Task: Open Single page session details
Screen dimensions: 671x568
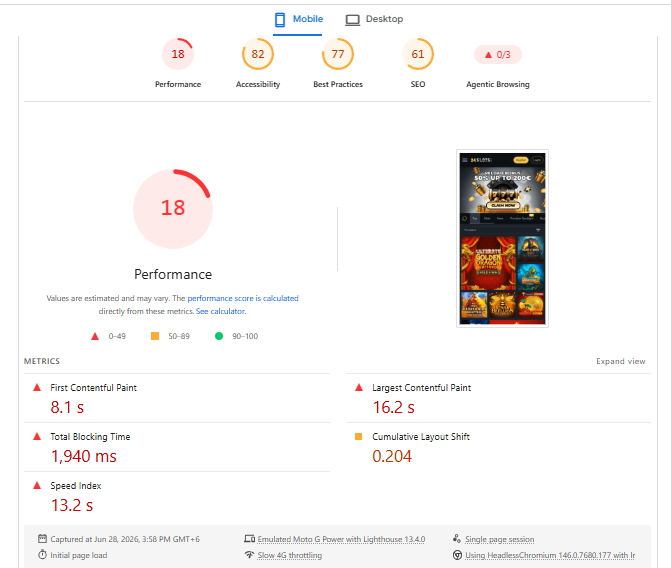Action: pos(500,539)
